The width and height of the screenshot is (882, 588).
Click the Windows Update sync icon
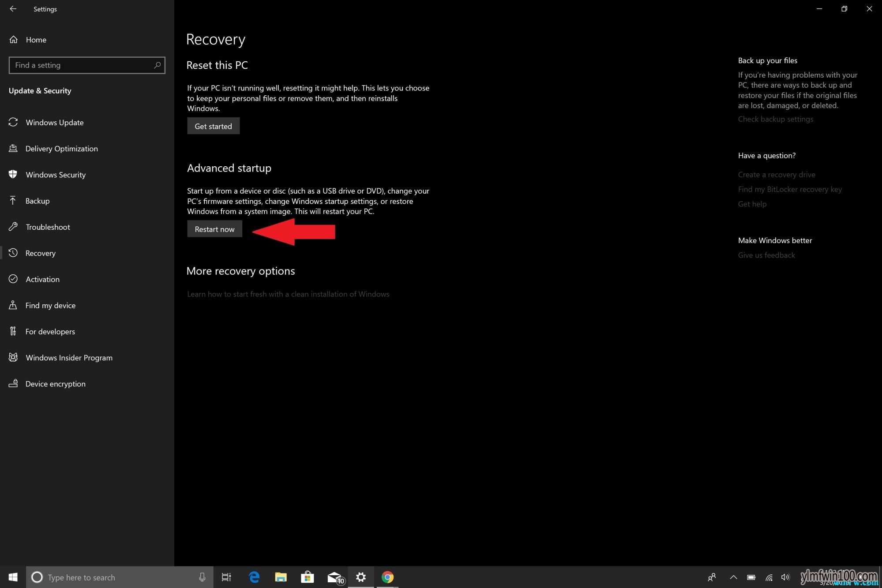13,122
